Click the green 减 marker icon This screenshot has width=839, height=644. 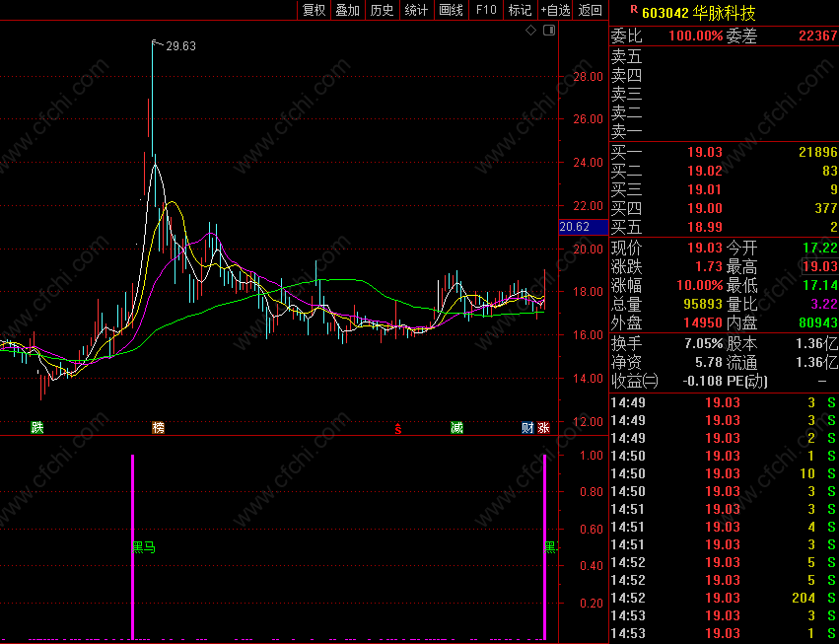click(456, 427)
